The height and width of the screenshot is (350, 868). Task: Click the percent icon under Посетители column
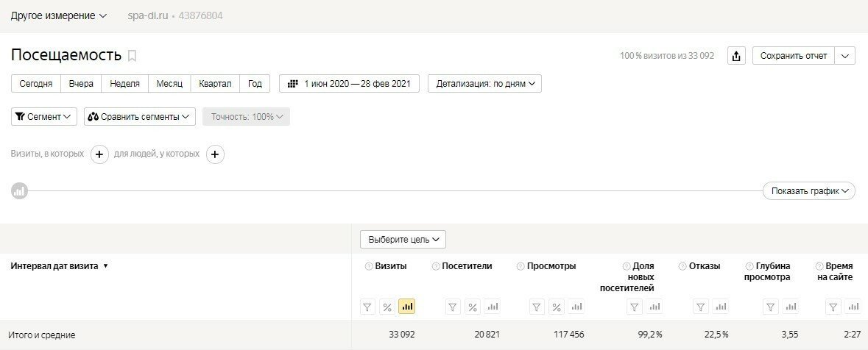point(472,307)
